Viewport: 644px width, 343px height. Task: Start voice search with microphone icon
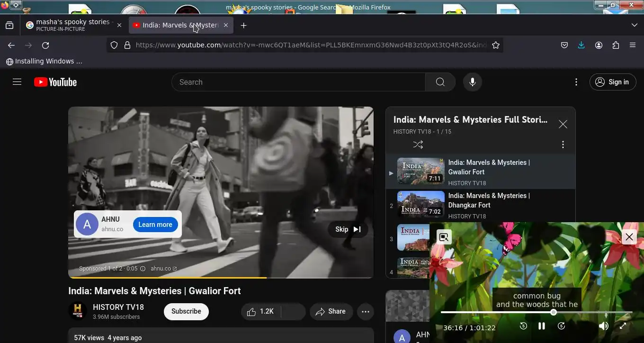click(472, 82)
